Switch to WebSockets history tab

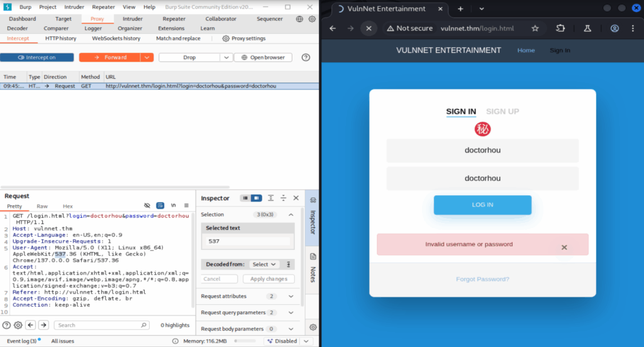tap(116, 38)
